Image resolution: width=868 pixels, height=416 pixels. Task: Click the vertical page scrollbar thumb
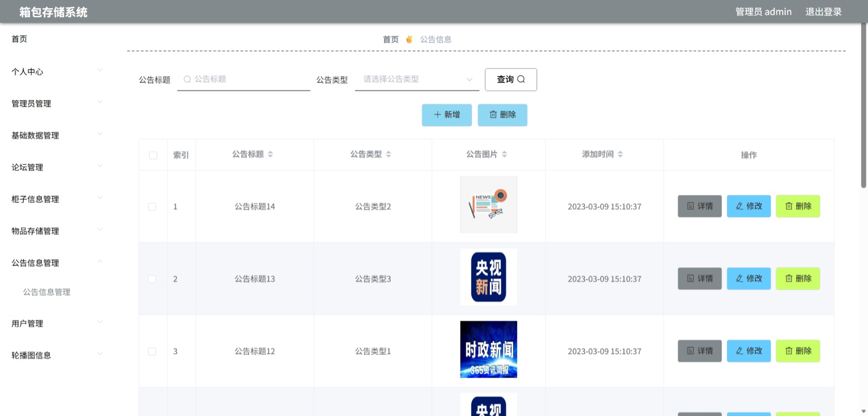coord(863,105)
